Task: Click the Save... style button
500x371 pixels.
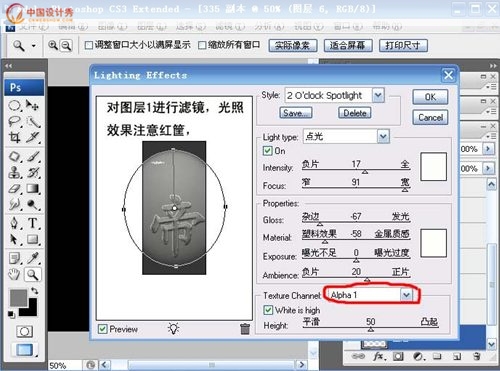Action: 296,113
